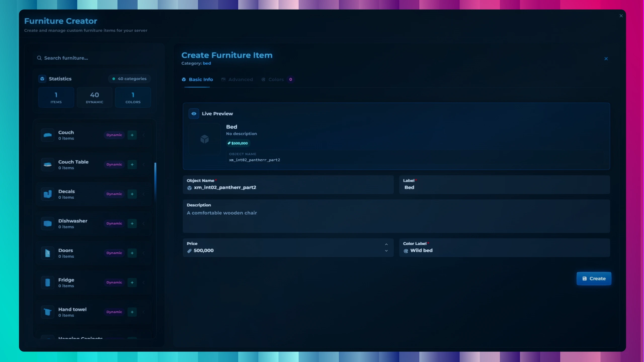Click the Live Preview eye icon

click(194, 114)
